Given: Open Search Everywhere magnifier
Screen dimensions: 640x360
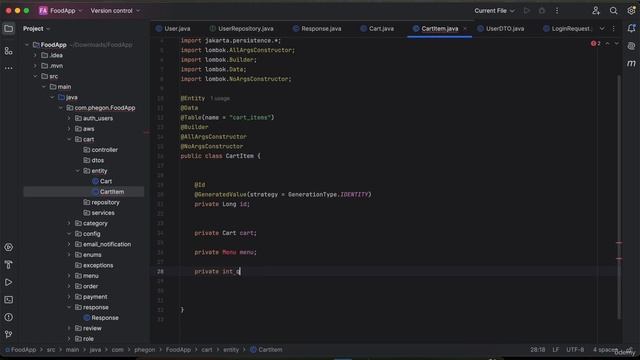Looking at the screenshot, I should (613, 11).
